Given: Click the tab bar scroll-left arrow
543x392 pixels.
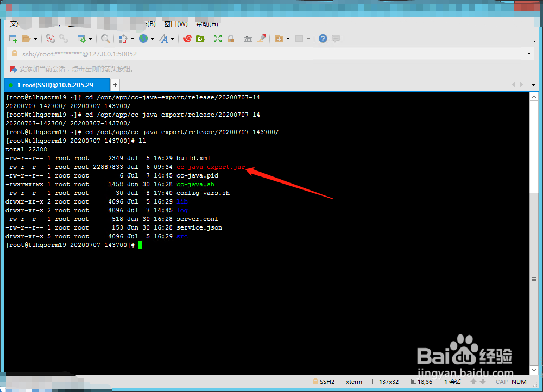Looking at the screenshot, I should pyautogui.click(x=513, y=85).
